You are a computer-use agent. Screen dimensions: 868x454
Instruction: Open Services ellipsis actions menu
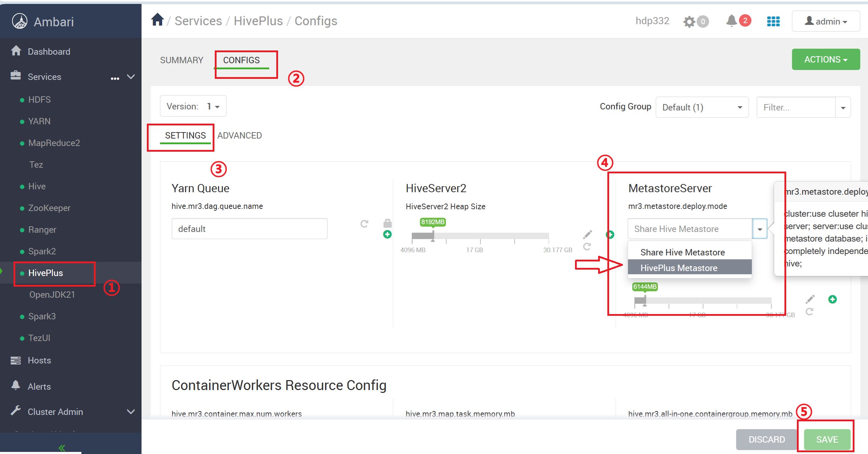(x=115, y=79)
